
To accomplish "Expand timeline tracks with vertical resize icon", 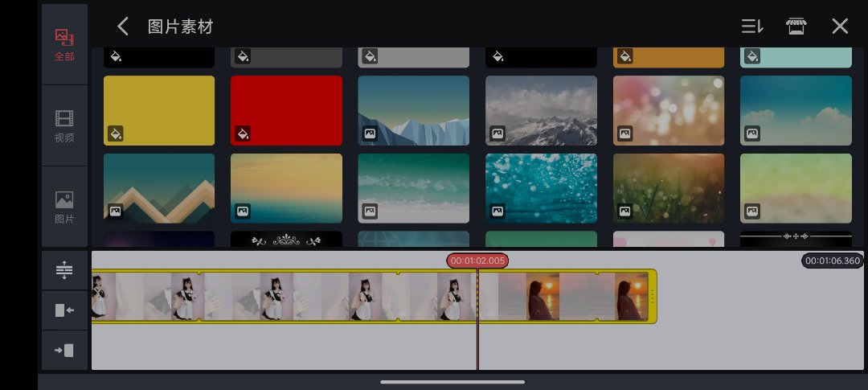I will click(x=64, y=270).
